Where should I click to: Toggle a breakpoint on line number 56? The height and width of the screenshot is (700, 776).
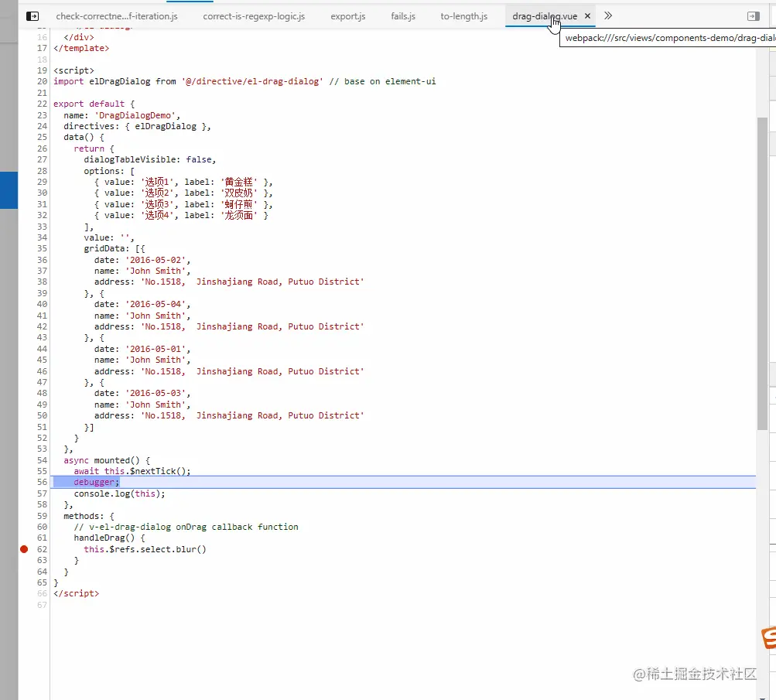coord(42,483)
